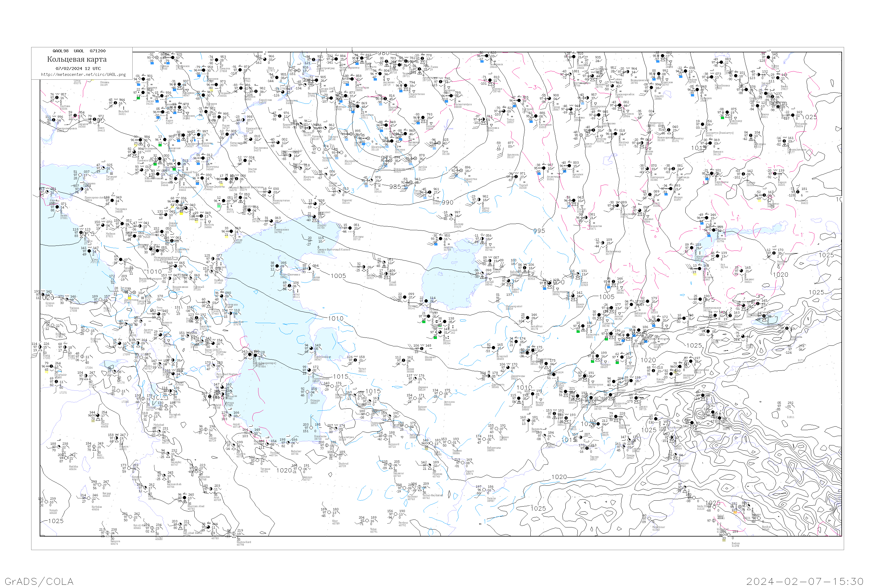The height and width of the screenshot is (588, 882).
Task: Click the Волгоград 34560 station label
Action: tap(213, 168)
